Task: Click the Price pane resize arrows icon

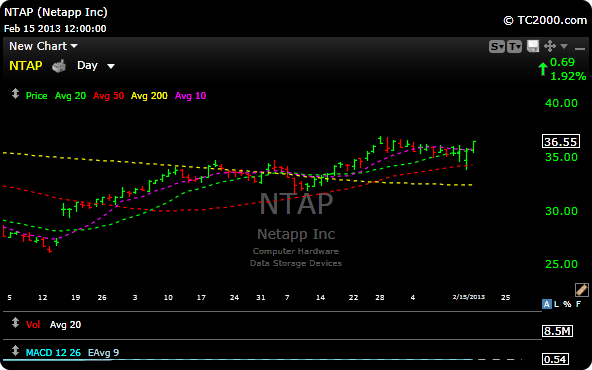Action: (15, 94)
